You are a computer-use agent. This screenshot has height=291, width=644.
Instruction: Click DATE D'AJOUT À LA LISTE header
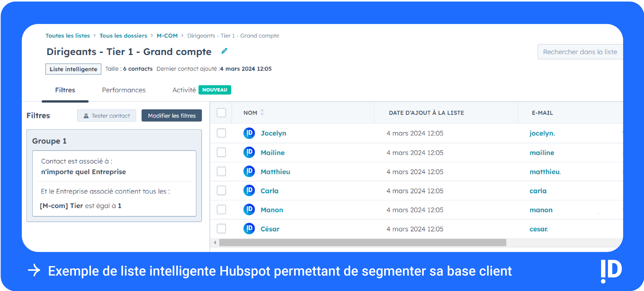426,113
